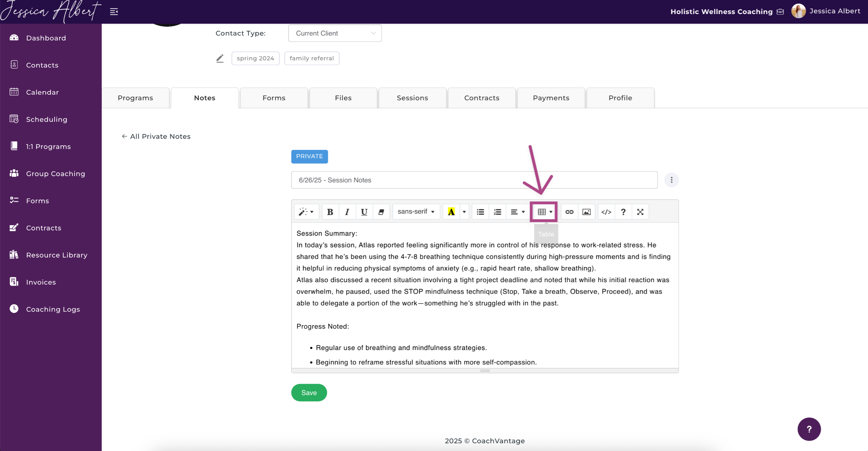Click the green Save button

pos(309,393)
